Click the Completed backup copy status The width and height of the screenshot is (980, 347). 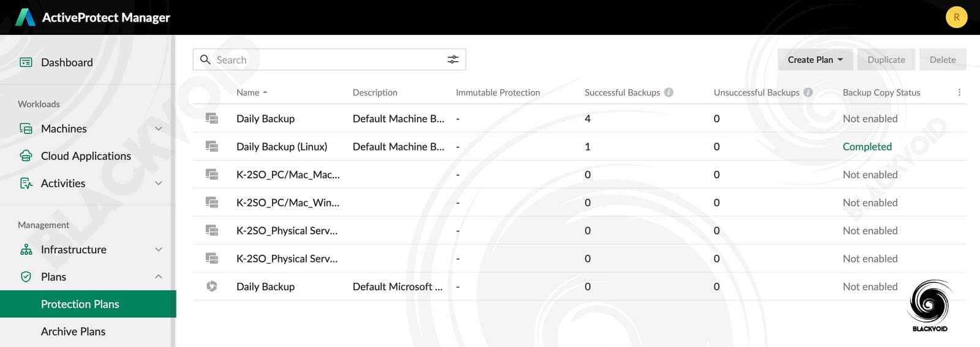click(x=867, y=146)
